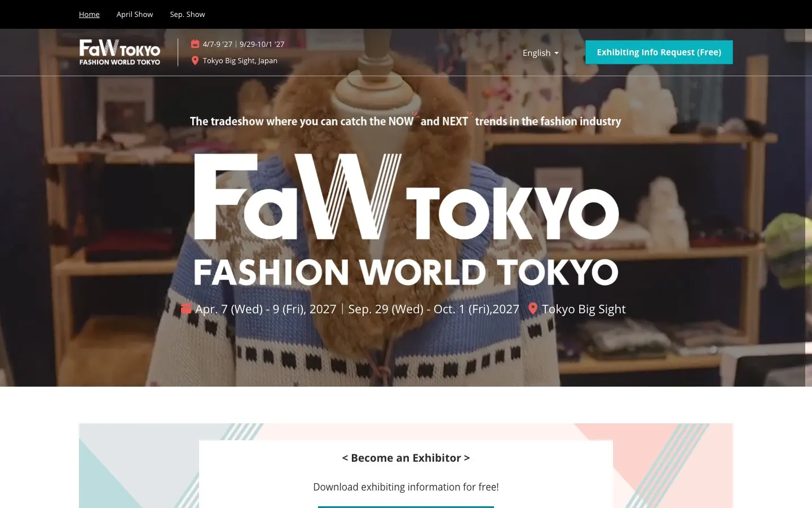Screen dimensions: 812x508
Task: Click Sep. 29 (Wed) - Oct. 1 (Fri), 2027 text
Action: pyautogui.click(x=434, y=309)
